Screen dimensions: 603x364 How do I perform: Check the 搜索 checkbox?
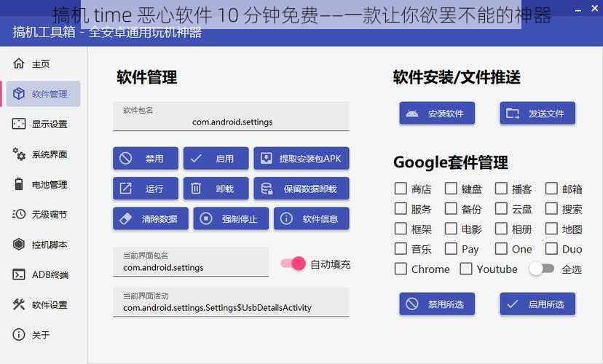click(x=551, y=208)
